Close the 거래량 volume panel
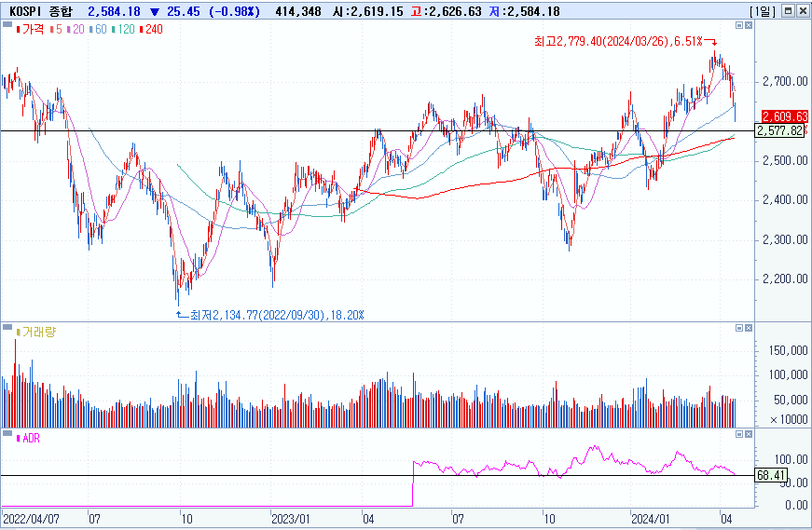This screenshot has height=530, width=812. [749, 328]
